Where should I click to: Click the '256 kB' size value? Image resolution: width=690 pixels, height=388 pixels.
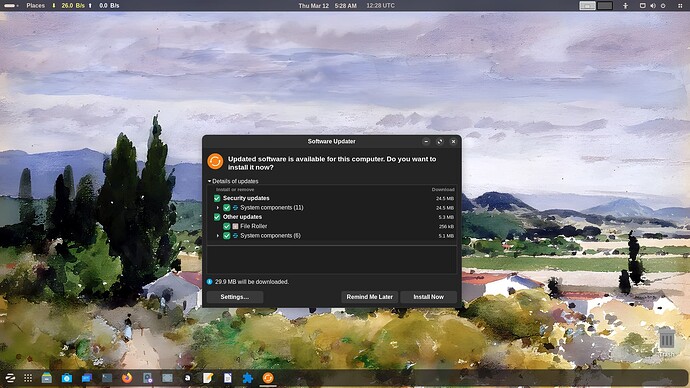pyautogui.click(x=446, y=227)
